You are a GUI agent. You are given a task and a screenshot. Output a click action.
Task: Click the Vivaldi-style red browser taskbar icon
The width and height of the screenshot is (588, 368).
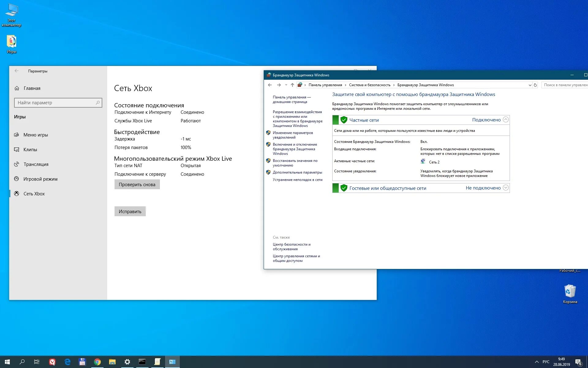52,362
